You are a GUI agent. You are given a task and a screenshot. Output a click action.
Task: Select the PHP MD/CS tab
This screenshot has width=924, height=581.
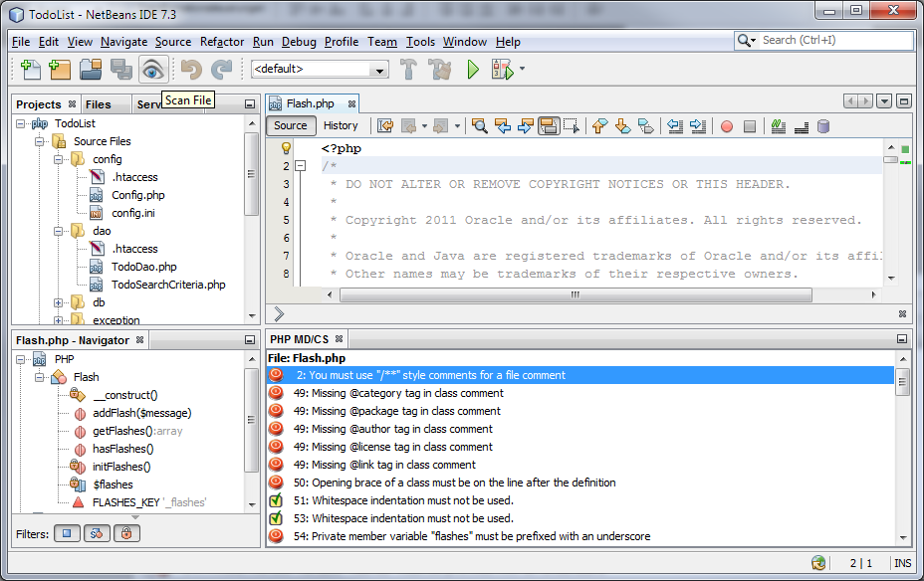(x=300, y=339)
